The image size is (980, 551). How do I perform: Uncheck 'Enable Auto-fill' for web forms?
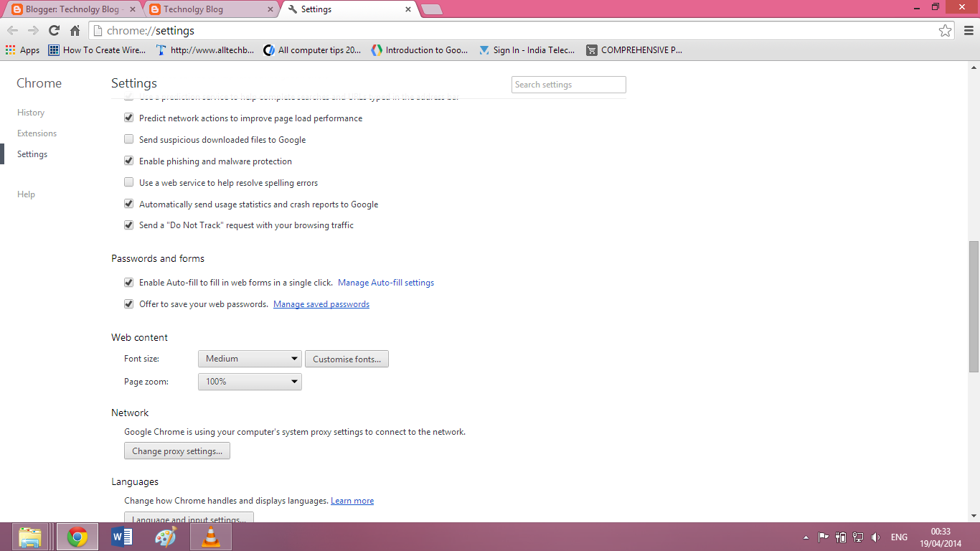129,283
